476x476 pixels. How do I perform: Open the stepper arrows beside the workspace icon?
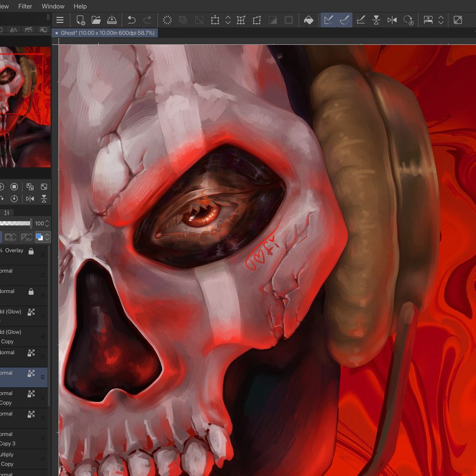[441, 20]
